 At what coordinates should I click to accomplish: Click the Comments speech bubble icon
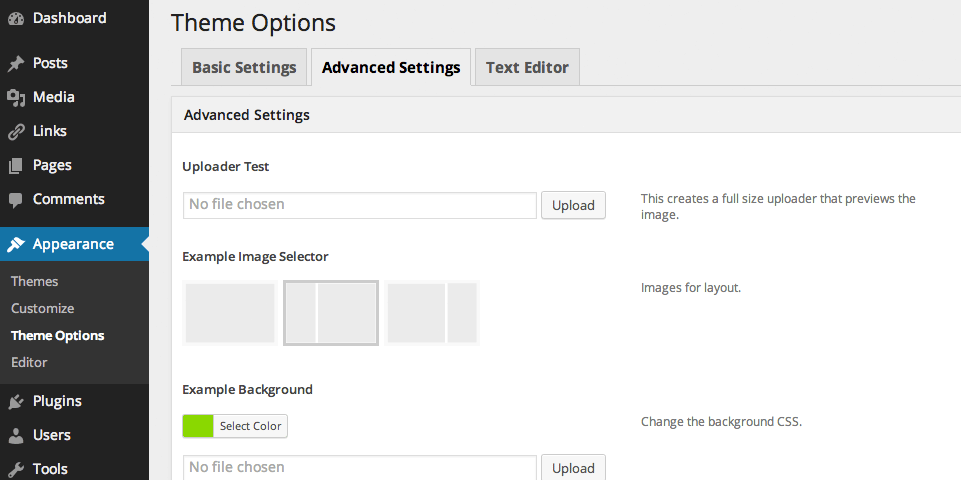16,200
